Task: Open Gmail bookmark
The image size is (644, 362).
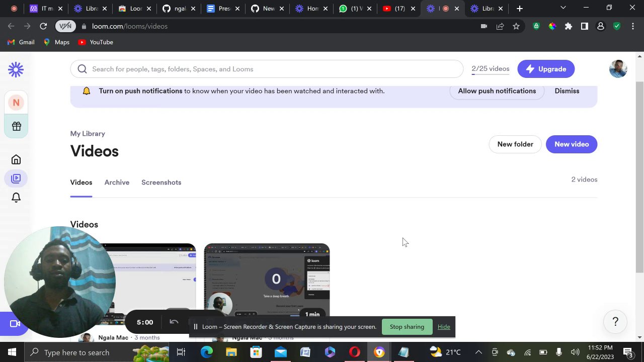Action: [x=21, y=42]
